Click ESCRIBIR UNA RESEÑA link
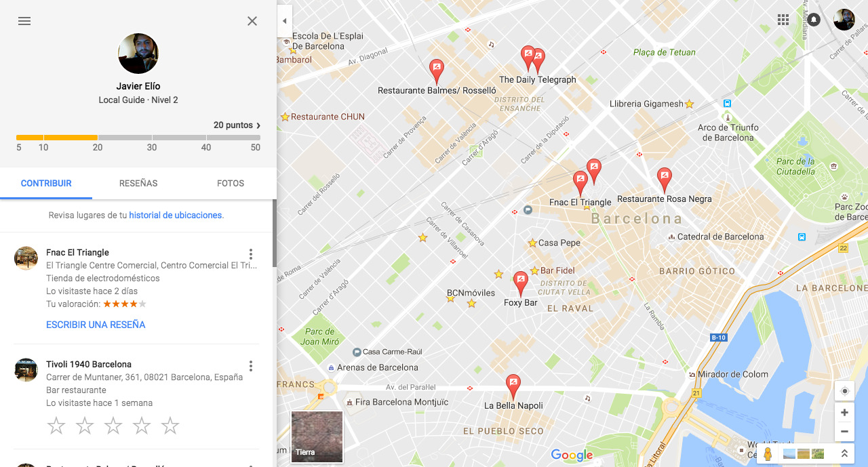 click(x=96, y=325)
